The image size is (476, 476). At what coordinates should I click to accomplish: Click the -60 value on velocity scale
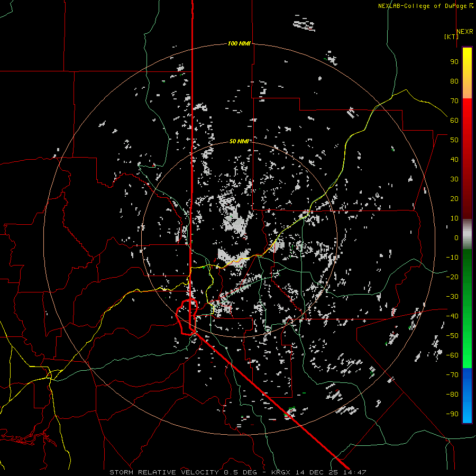pos(452,355)
